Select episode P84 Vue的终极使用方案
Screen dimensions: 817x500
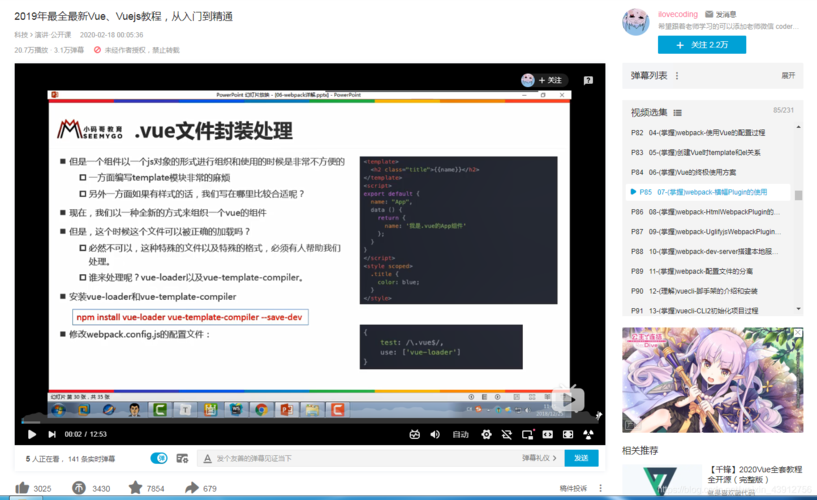(x=708, y=172)
